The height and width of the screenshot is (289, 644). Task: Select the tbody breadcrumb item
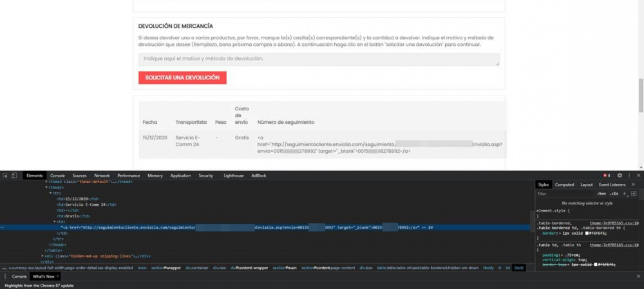coord(488,268)
